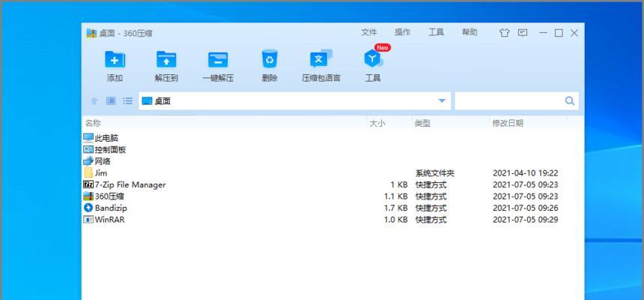
Task: Open the 文件 menu
Action: (369, 32)
